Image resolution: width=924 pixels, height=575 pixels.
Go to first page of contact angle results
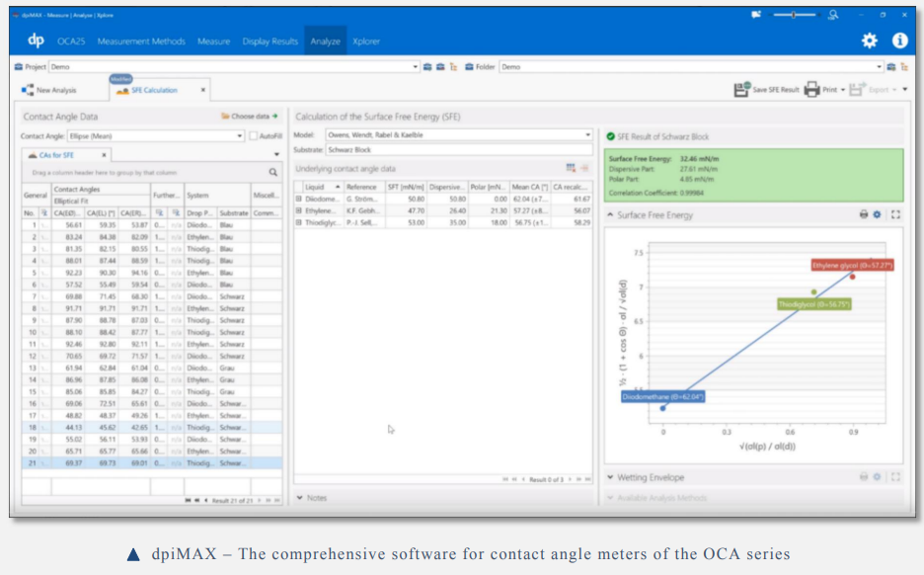click(188, 500)
